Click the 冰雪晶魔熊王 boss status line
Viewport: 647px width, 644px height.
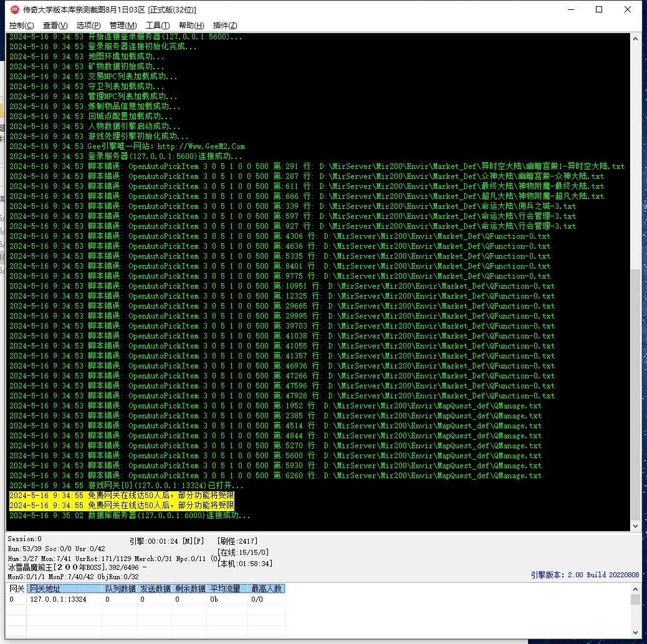point(77,567)
